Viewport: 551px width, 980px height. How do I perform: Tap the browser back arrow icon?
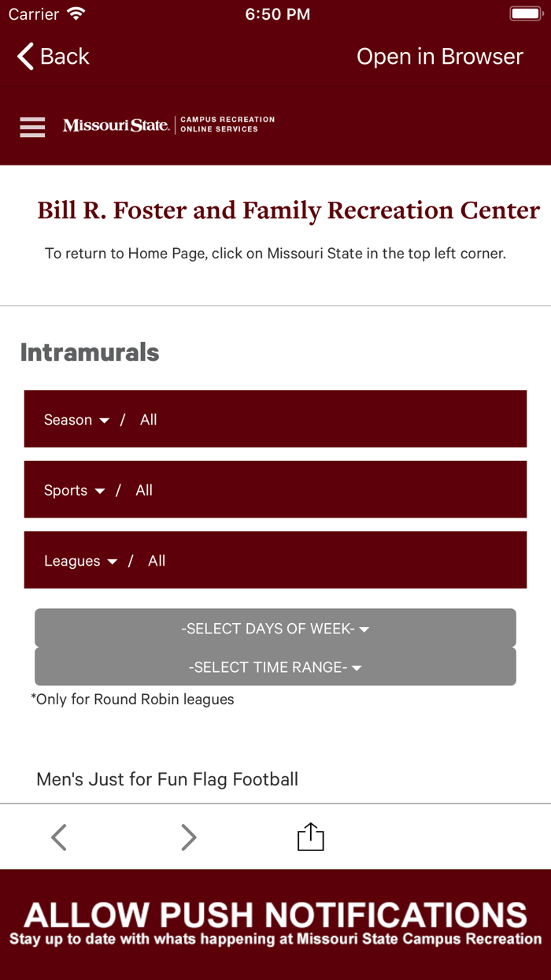(59, 837)
